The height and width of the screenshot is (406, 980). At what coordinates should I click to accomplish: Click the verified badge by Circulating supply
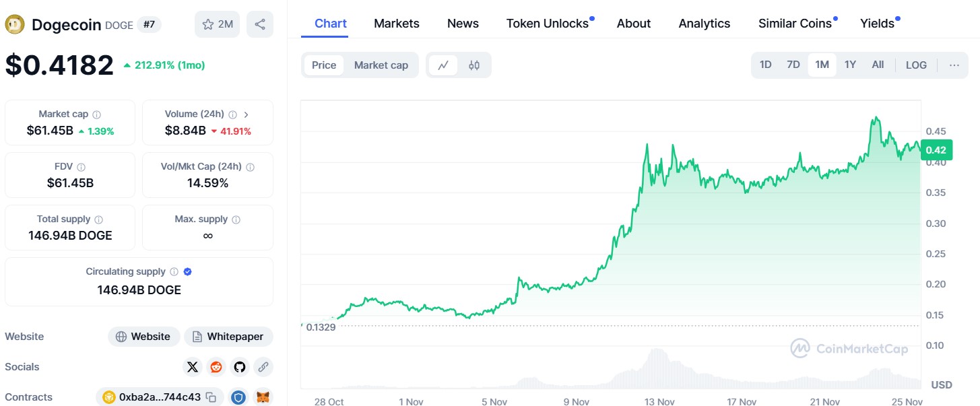[188, 272]
